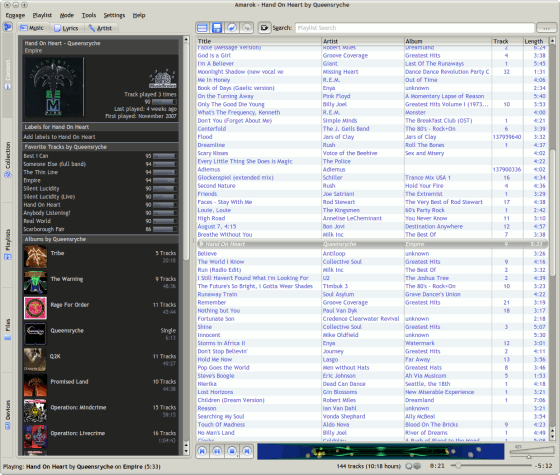Stop playback

pyautogui.click(x=232, y=451)
